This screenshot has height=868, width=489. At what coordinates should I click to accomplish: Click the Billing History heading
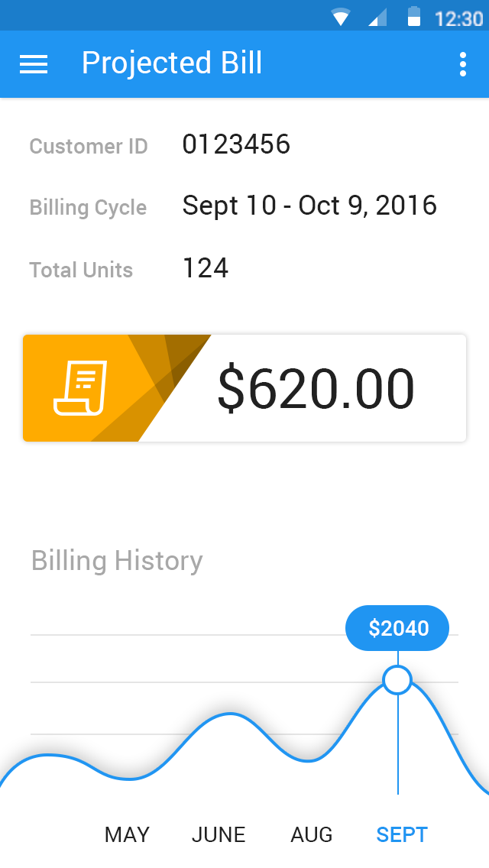tap(117, 561)
